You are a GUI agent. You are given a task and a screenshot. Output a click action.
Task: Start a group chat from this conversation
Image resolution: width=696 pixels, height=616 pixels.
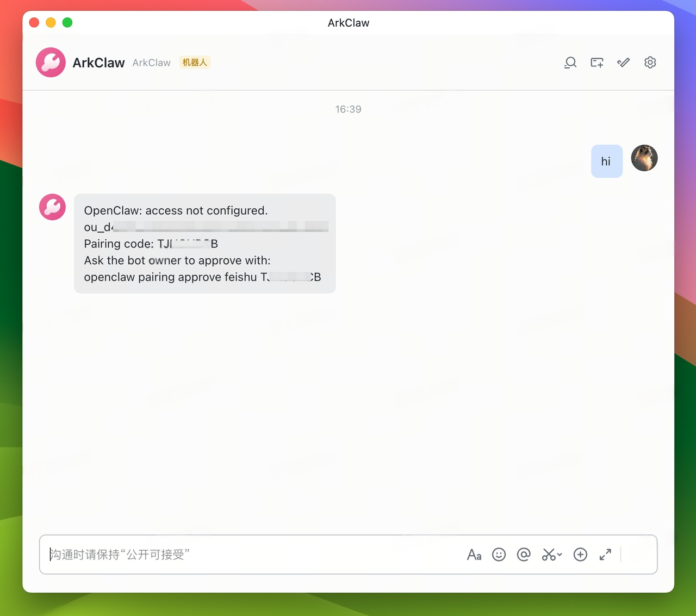pos(596,63)
